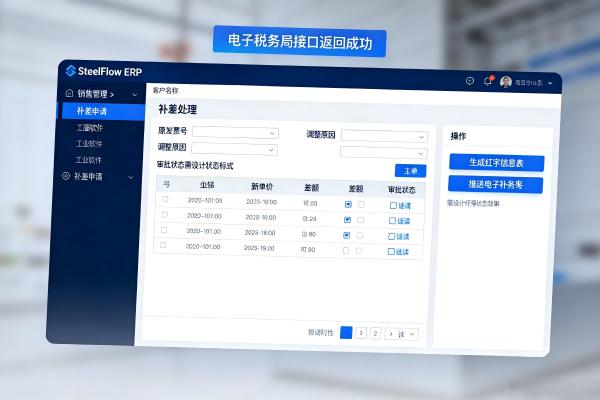Go to the last numbered page button

(375, 333)
